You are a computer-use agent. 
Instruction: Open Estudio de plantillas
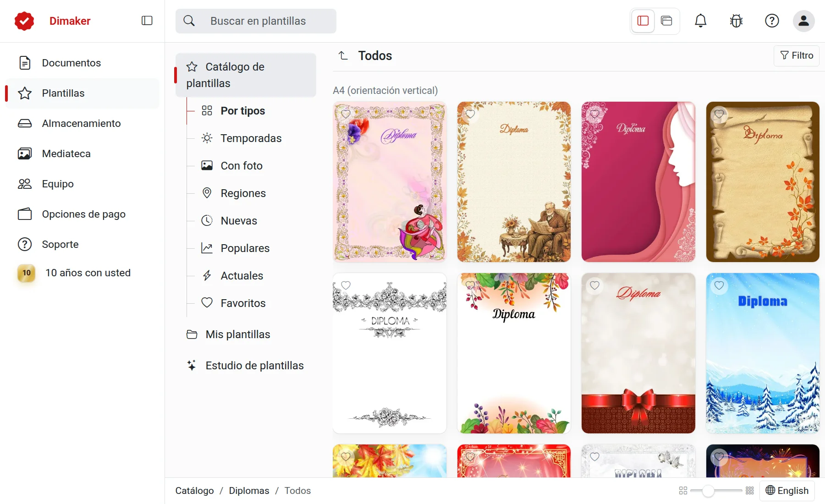pyautogui.click(x=245, y=366)
